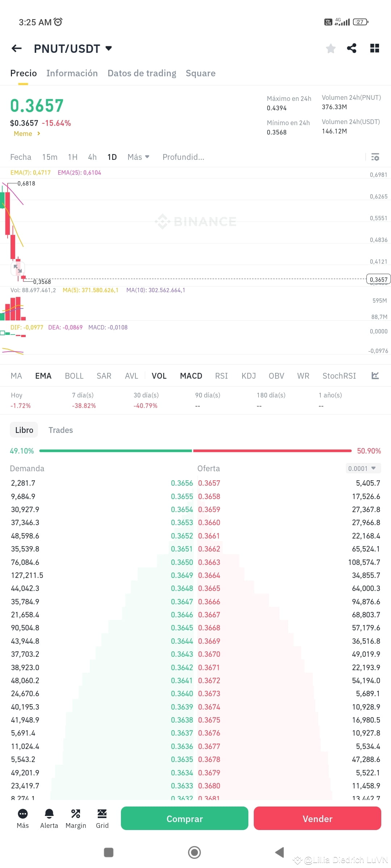The image size is (391, 868).
Task: Switch to Datos de trading tab
Action: [x=142, y=73]
